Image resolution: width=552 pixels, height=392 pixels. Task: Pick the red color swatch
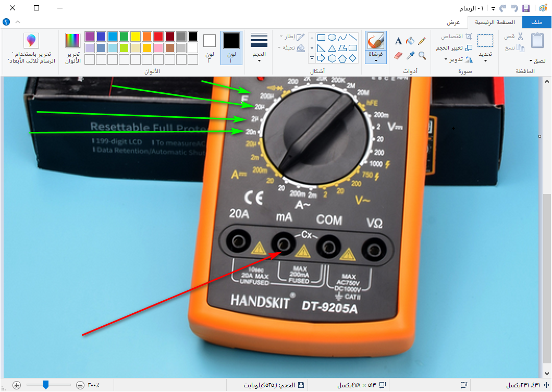pyautogui.click(x=158, y=36)
